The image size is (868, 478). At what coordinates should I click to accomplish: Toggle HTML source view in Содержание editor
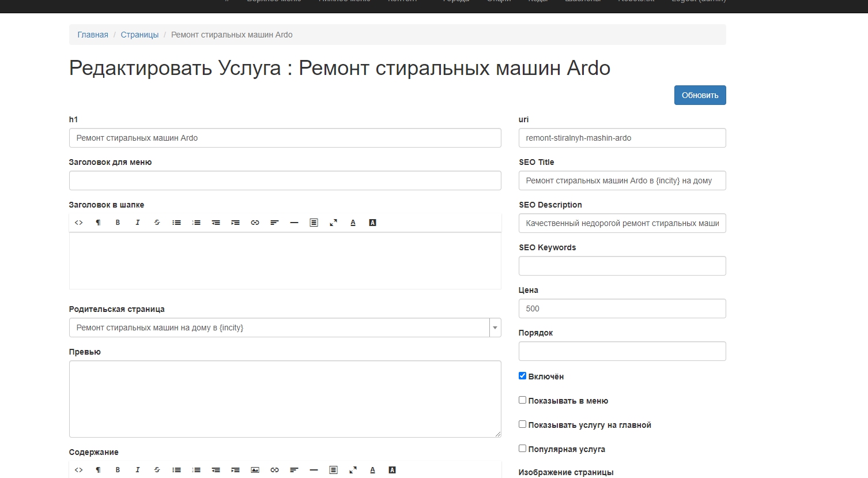[x=79, y=470]
